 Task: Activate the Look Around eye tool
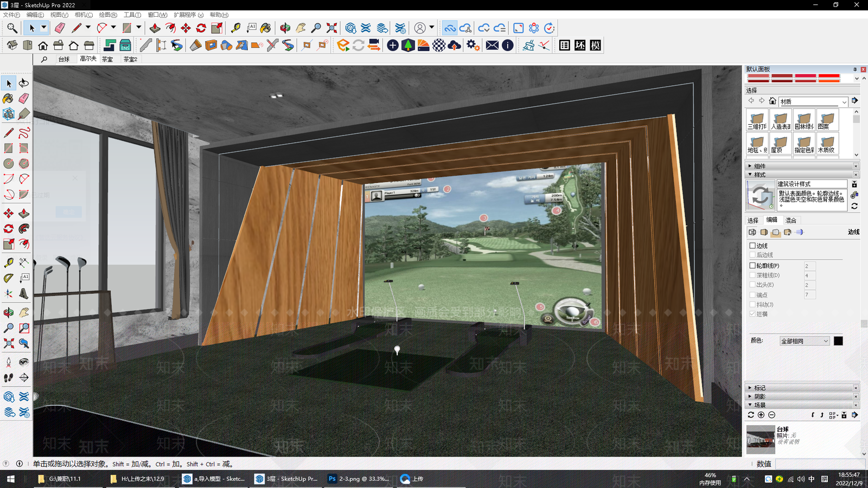tap(24, 362)
